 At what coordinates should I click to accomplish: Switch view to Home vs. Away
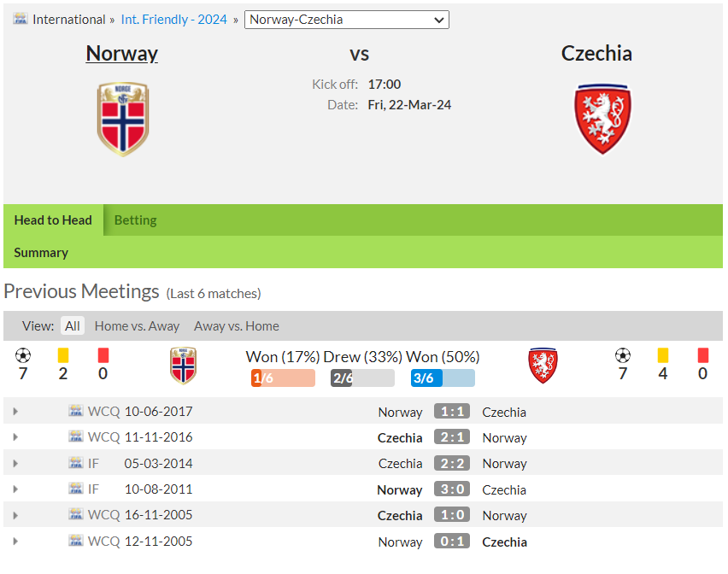(x=137, y=325)
